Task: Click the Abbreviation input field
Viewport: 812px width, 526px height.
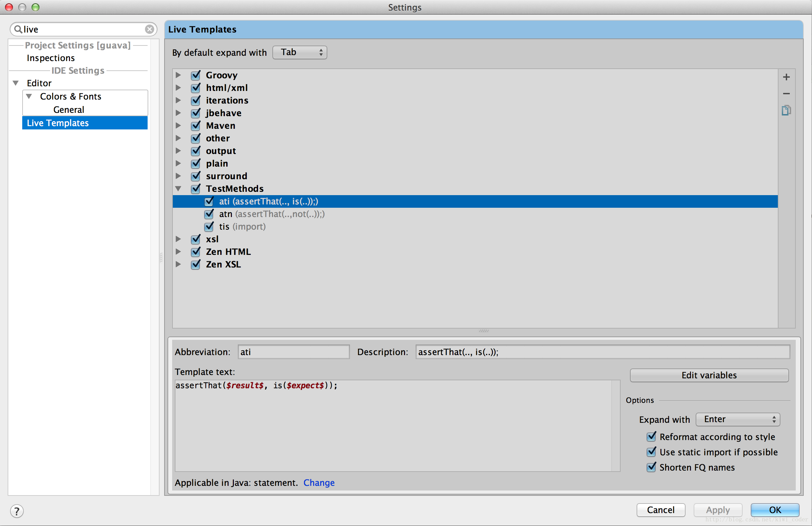Action: [294, 352]
